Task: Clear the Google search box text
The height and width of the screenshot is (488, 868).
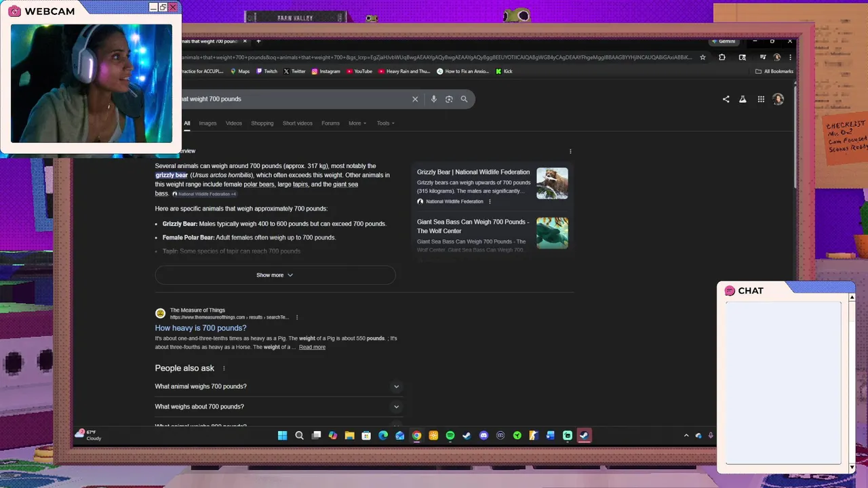Action: 415,99
